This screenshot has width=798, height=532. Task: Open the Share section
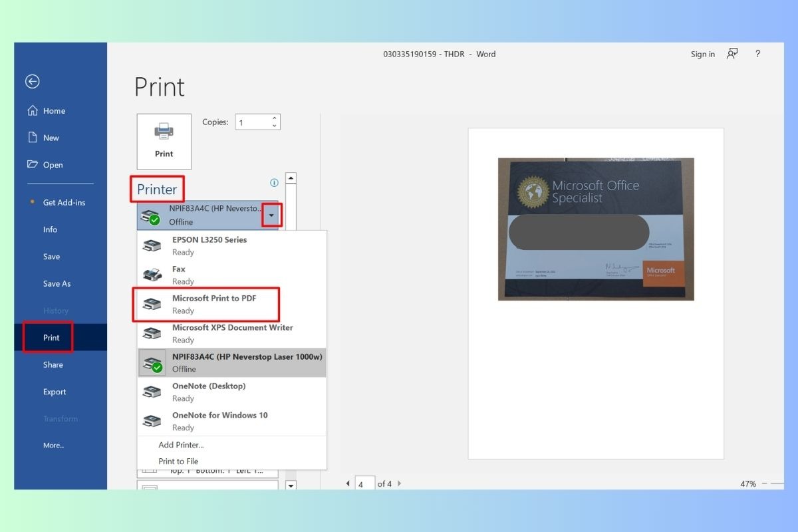click(x=53, y=364)
